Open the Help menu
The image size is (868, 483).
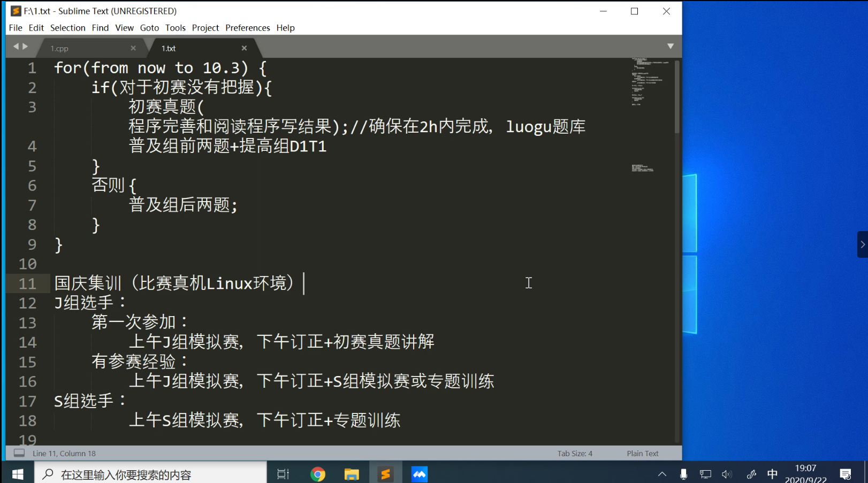pyautogui.click(x=286, y=28)
